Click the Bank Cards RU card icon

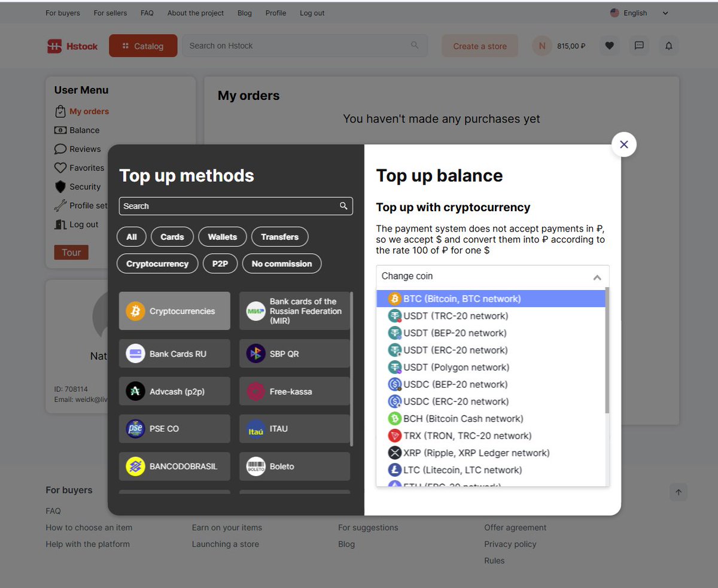(x=136, y=354)
